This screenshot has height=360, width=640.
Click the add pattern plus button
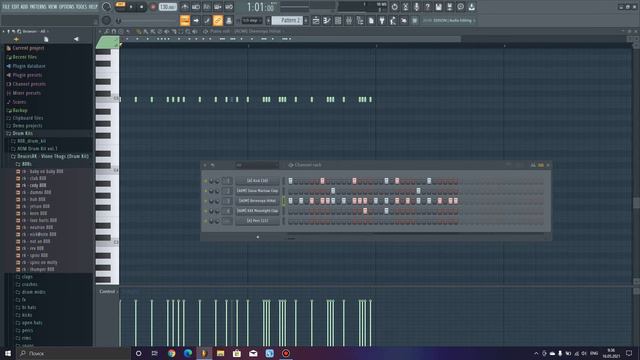point(306,20)
